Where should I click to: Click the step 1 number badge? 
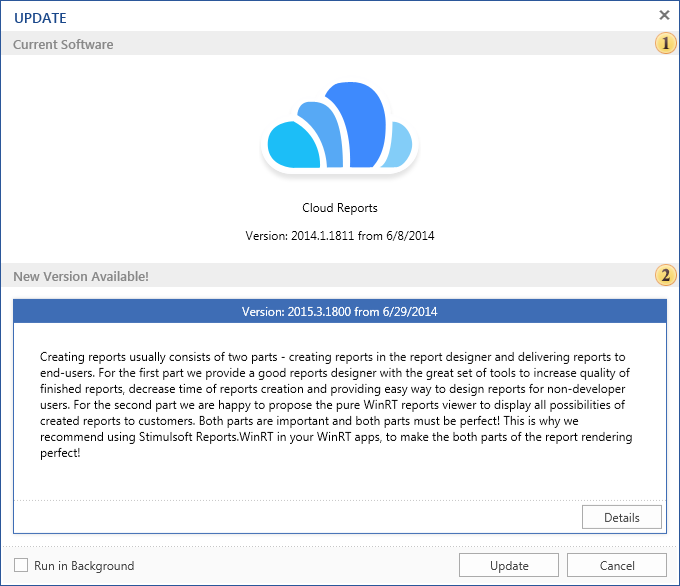665,44
